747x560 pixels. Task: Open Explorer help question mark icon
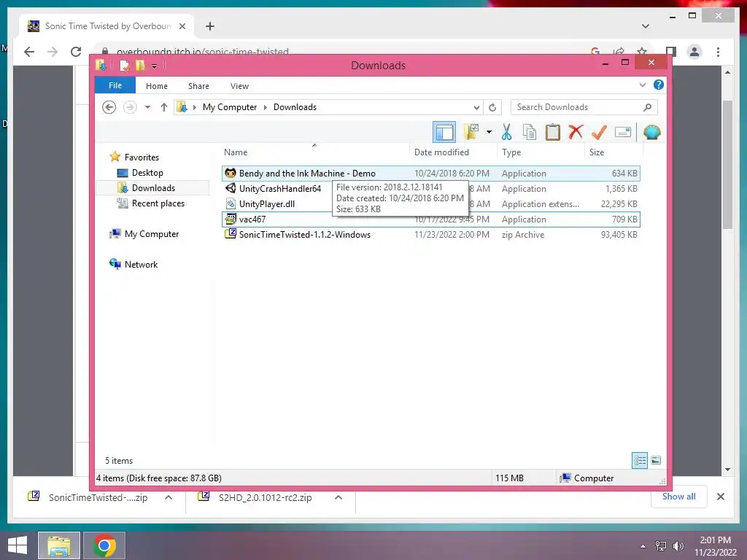point(659,85)
